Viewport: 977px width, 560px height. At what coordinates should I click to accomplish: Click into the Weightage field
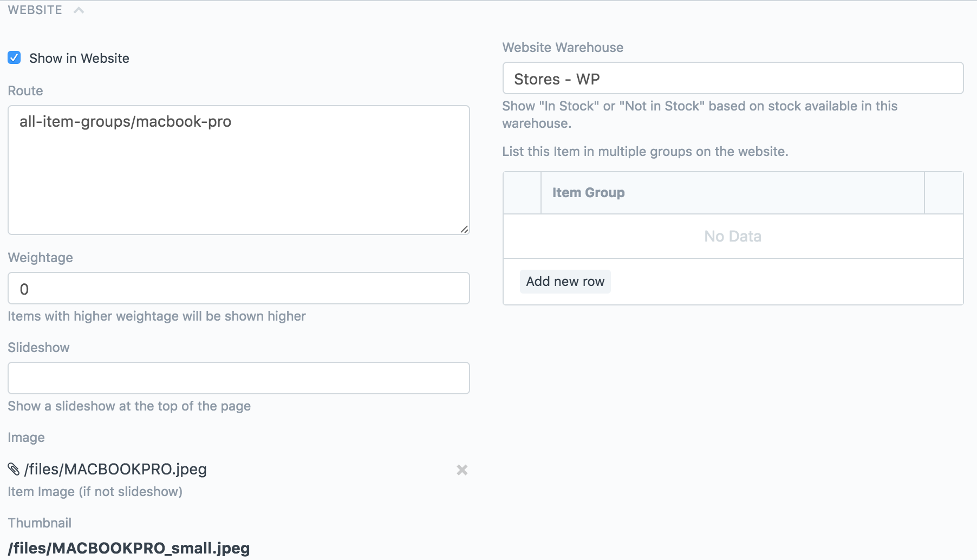pyautogui.click(x=238, y=289)
